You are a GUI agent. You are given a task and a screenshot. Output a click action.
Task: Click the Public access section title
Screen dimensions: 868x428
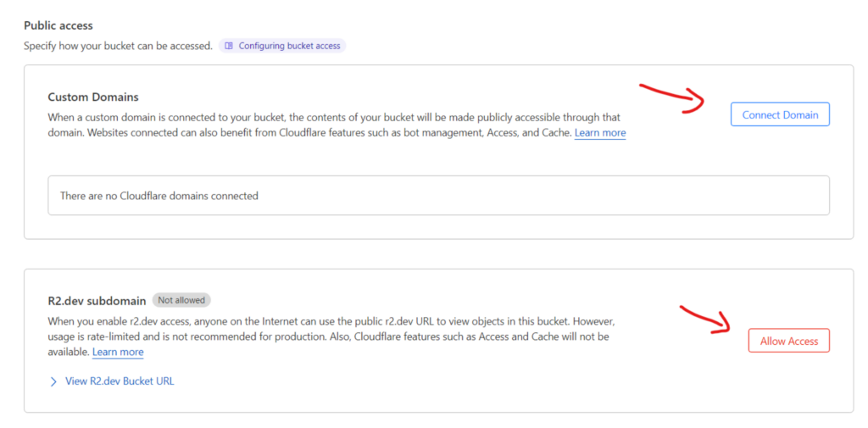point(58,26)
